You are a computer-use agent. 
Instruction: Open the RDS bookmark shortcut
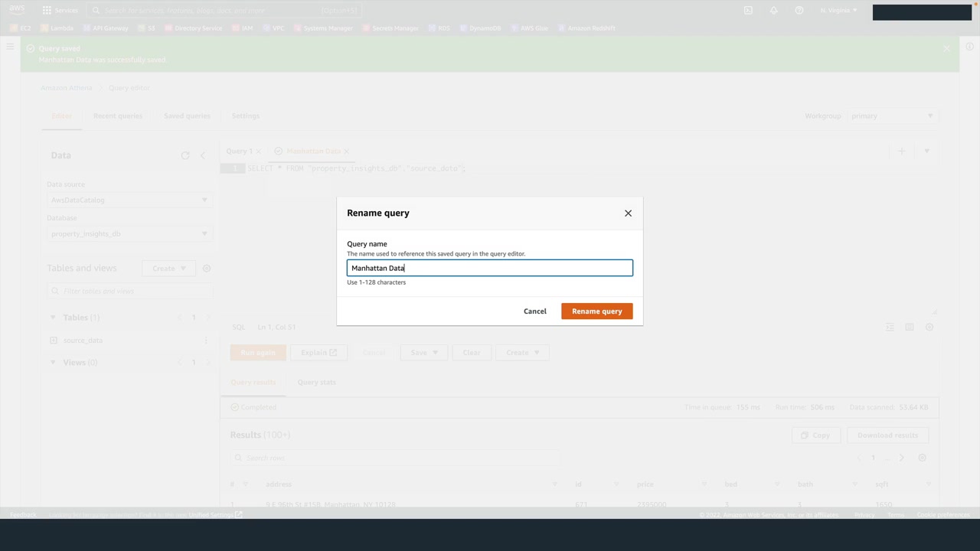click(439, 28)
